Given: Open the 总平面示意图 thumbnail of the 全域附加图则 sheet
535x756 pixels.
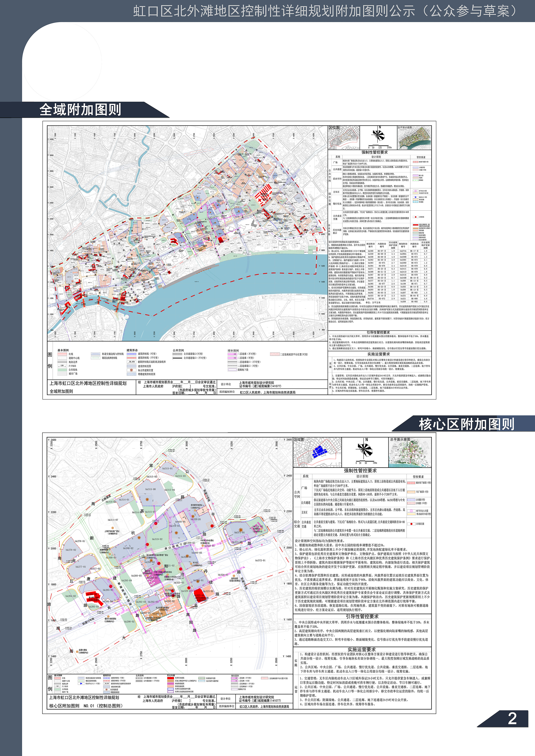Looking at the screenshot, I should click(x=414, y=138).
